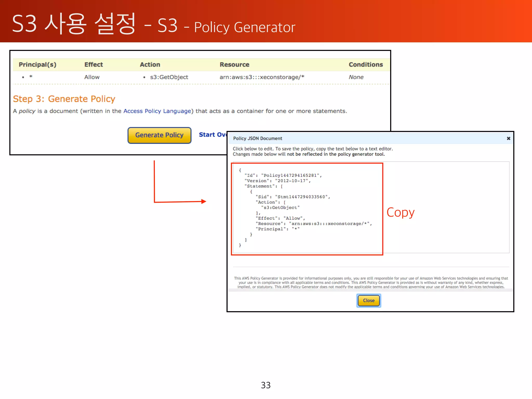The width and height of the screenshot is (532, 399).
Task: Select the arn:aws:s3:::xeconstorage/* resource cell
Action: (262, 77)
